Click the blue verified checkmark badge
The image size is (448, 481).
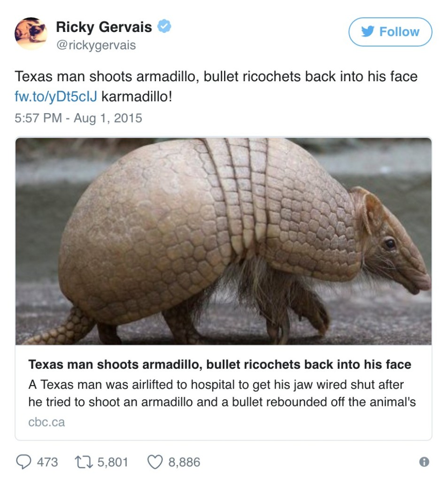point(164,26)
